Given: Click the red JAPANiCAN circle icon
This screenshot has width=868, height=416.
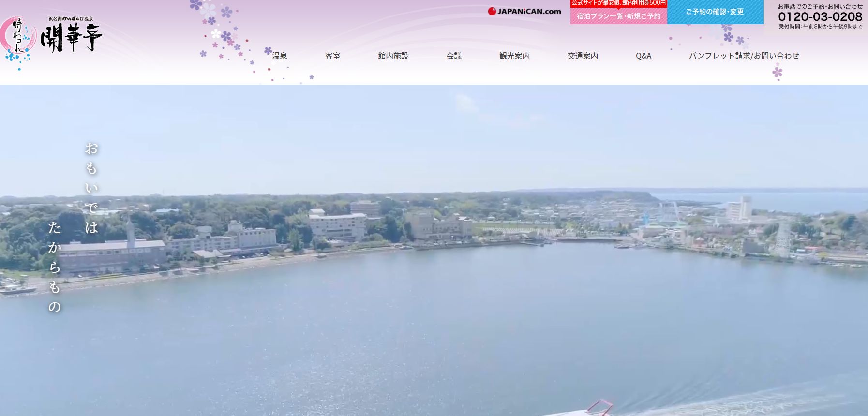Looking at the screenshot, I should [492, 12].
